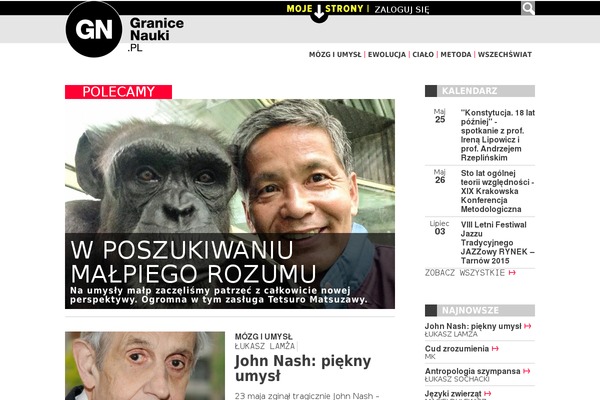Open the Metoda section
This screenshot has height=400, width=600.
coord(455,54)
